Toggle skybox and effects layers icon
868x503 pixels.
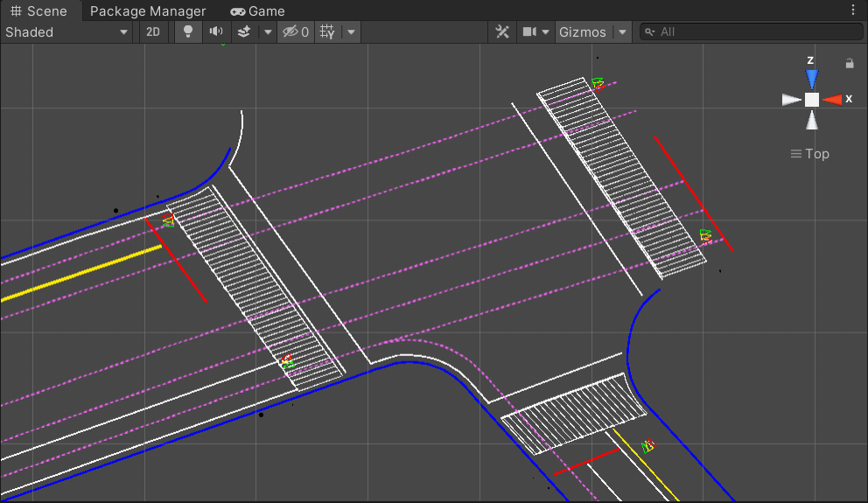pyautogui.click(x=244, y=32)
